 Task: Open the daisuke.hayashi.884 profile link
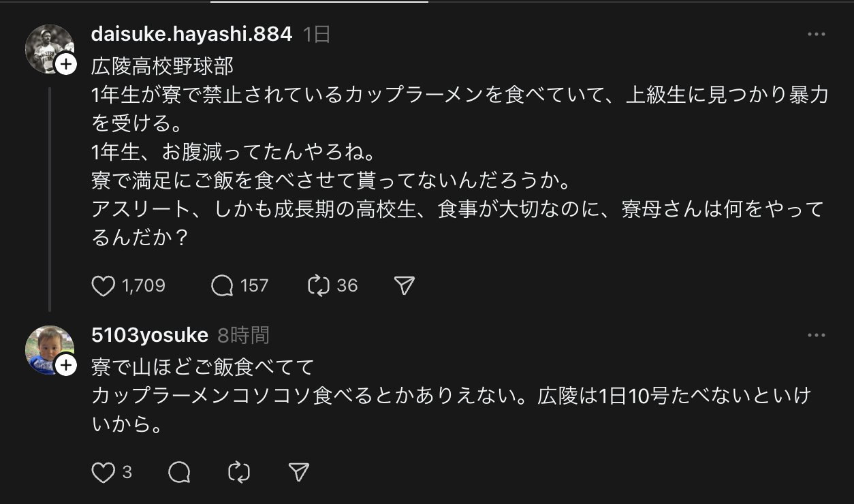click(191, 35)
